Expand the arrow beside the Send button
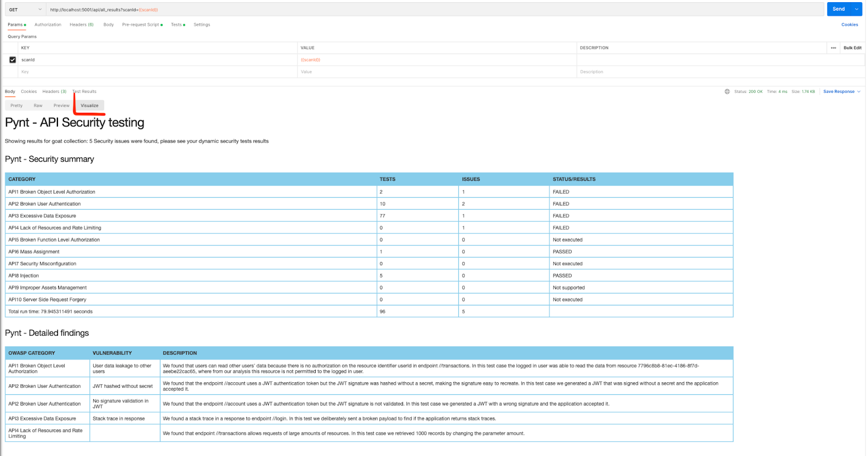The width and height of the screenshot is (868, 456). pyautogui.click(x=857, y=9)
